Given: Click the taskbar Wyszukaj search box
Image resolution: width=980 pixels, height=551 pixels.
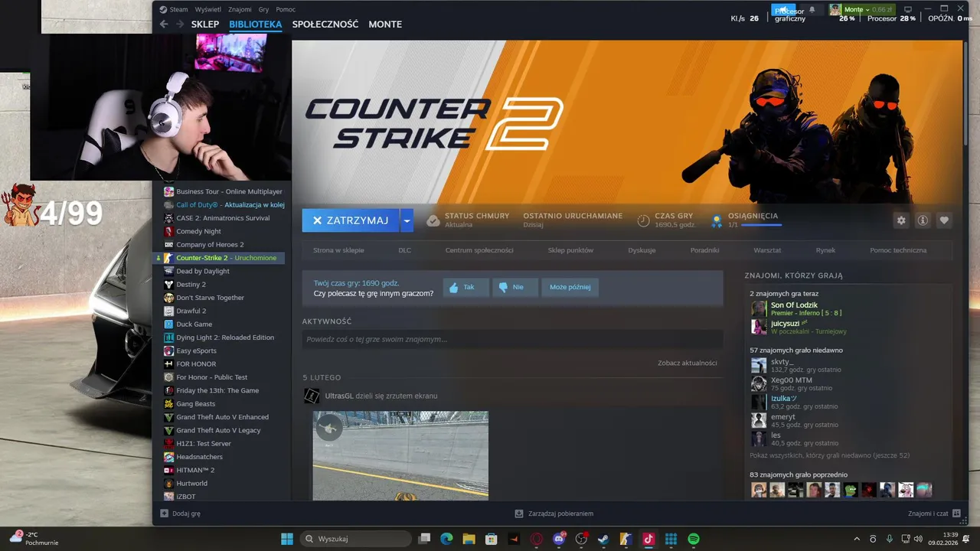Looking at the screenshot, I should pos(356,539).
